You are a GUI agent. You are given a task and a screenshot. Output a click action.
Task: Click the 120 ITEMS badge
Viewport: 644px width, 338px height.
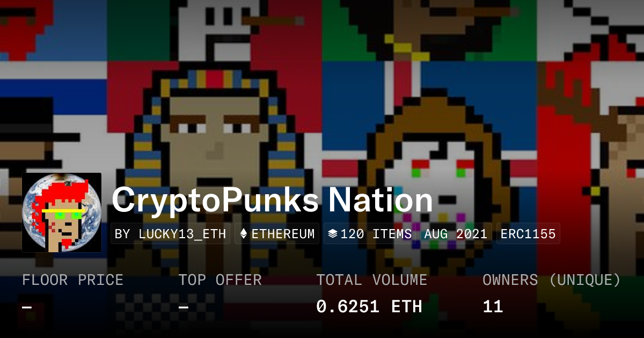(370, 234)
